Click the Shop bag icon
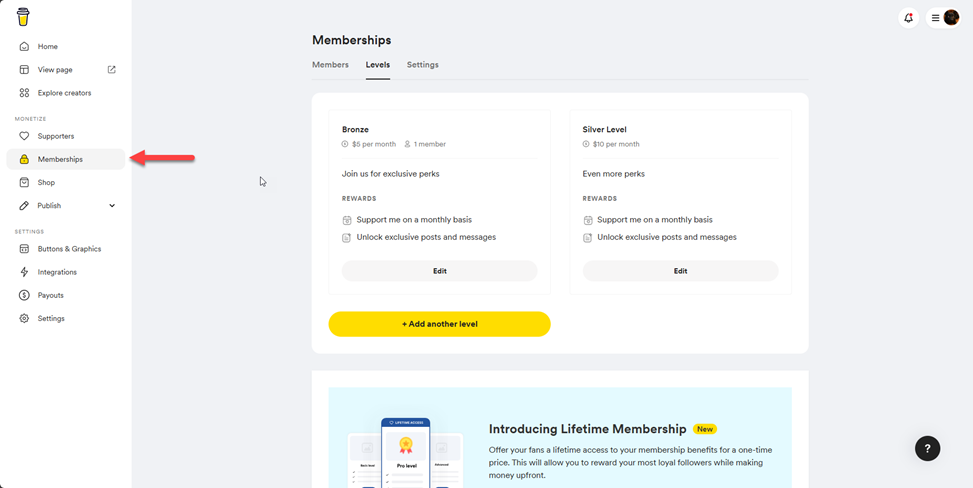 pyautogui.click(x=24, y=183)
